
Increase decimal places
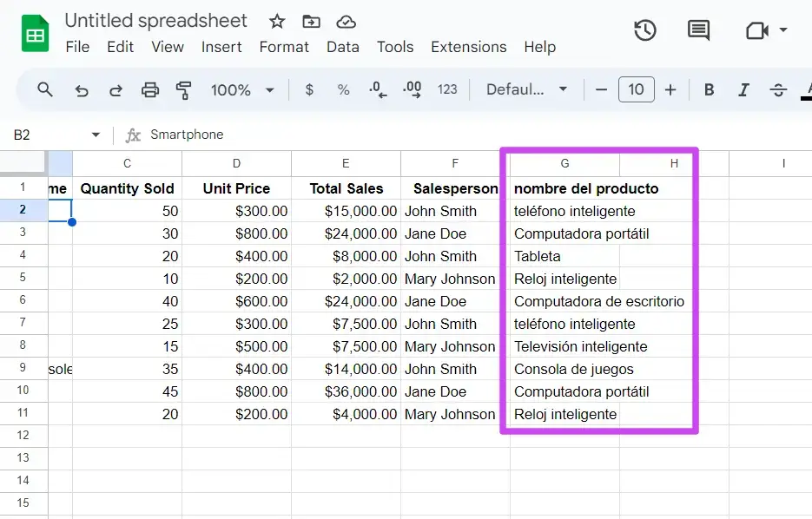coord(413,90)
